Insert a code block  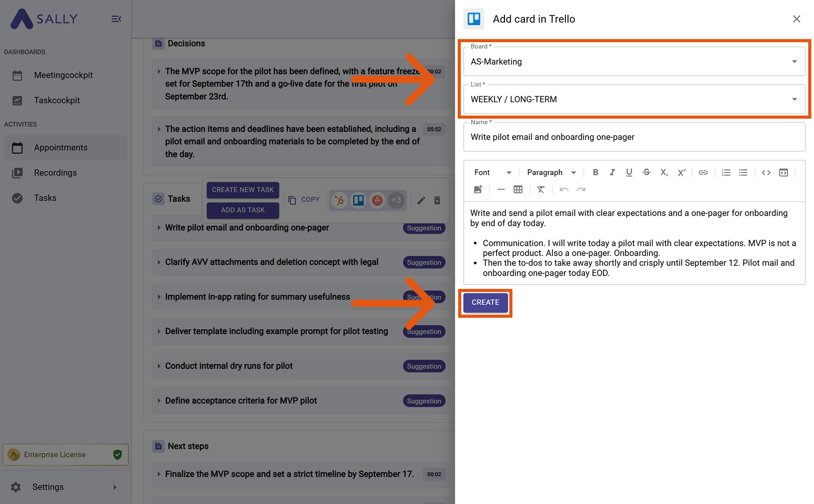783,172
